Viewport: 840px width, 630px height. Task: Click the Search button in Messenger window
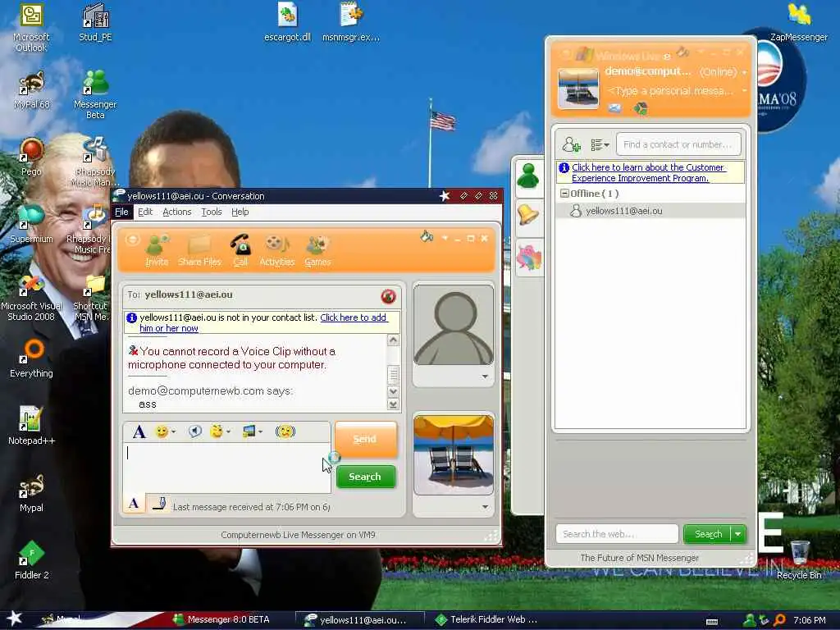[708, 534]
